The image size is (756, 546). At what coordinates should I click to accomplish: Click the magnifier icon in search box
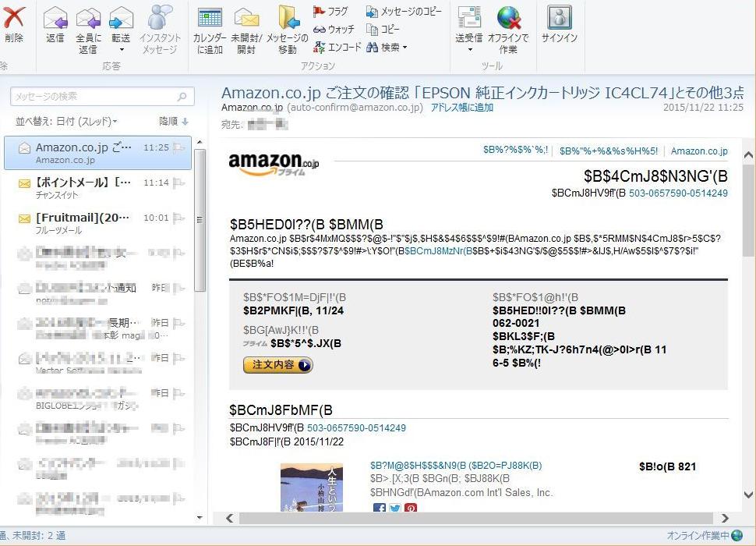pyautogui.click(x=182, y=97)
